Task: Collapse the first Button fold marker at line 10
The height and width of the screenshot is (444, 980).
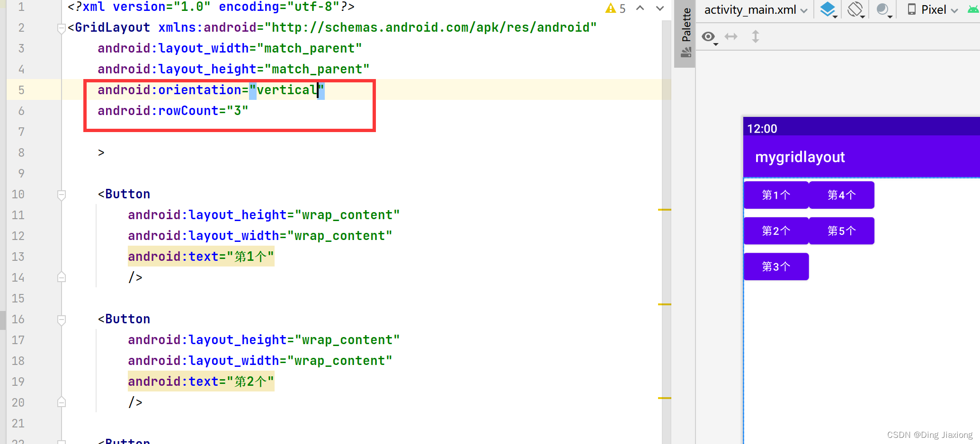Action: (x=61, y=195)
